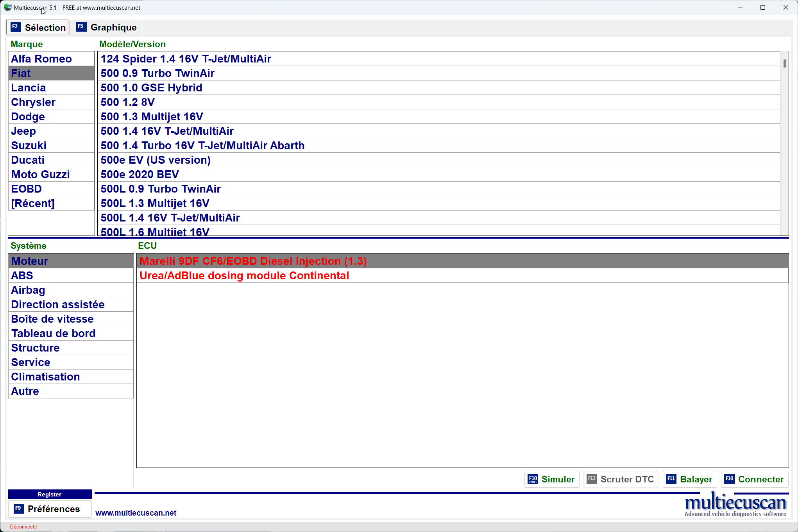The height and width of the screenshot is (532, 798).
Task: Click the F10 icon on Connecter button
Action: (729, 479)
